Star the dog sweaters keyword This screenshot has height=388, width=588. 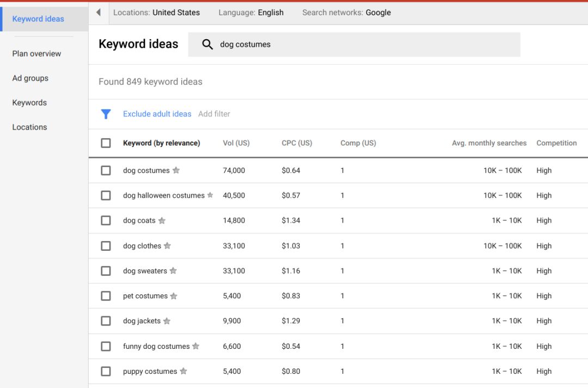click(173, 270)
